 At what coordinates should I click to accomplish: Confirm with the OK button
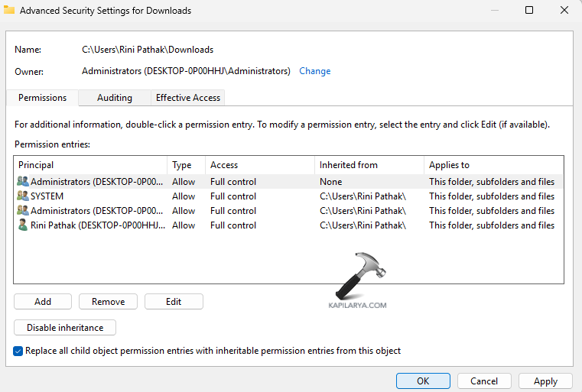pyautogui.click(x=423, y=381)
